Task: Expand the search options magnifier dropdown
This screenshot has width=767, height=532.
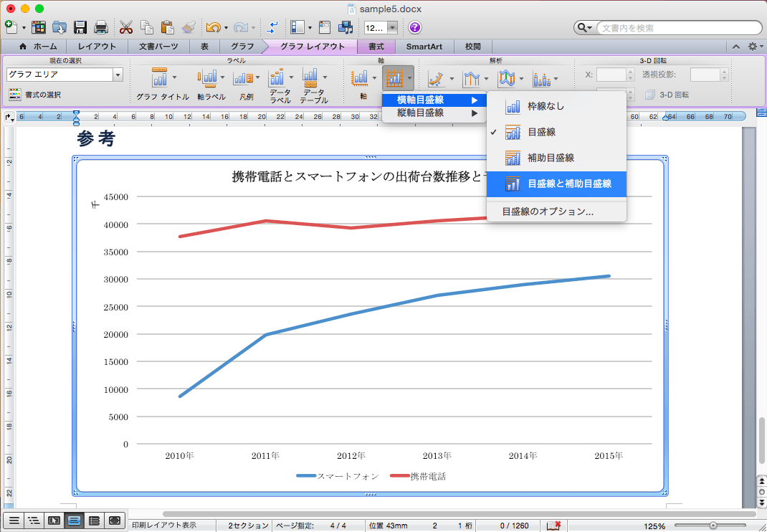Action: pos(584,28)
